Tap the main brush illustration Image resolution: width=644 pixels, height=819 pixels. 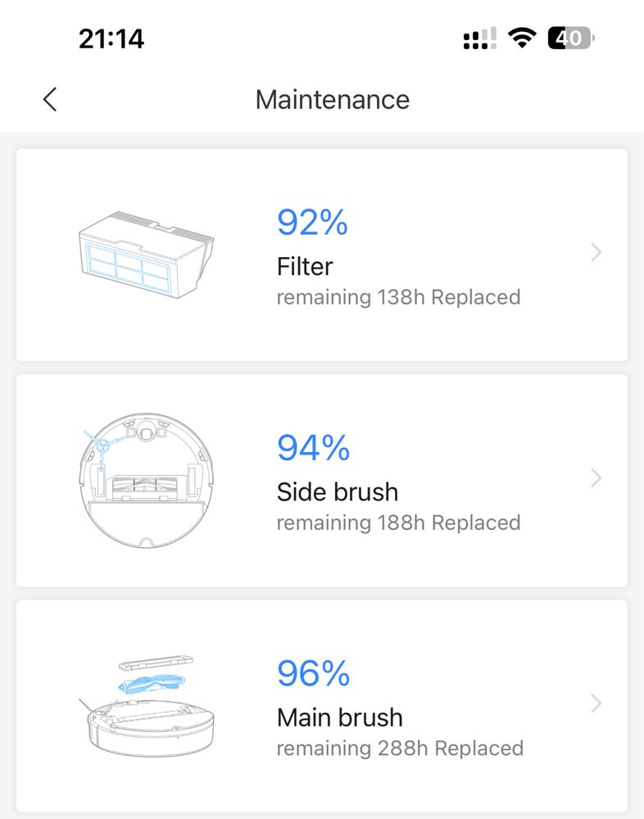(147, 706)
